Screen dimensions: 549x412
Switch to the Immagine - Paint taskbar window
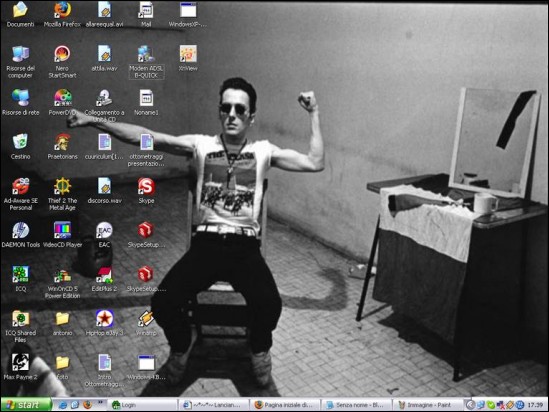tap(428, 405)
